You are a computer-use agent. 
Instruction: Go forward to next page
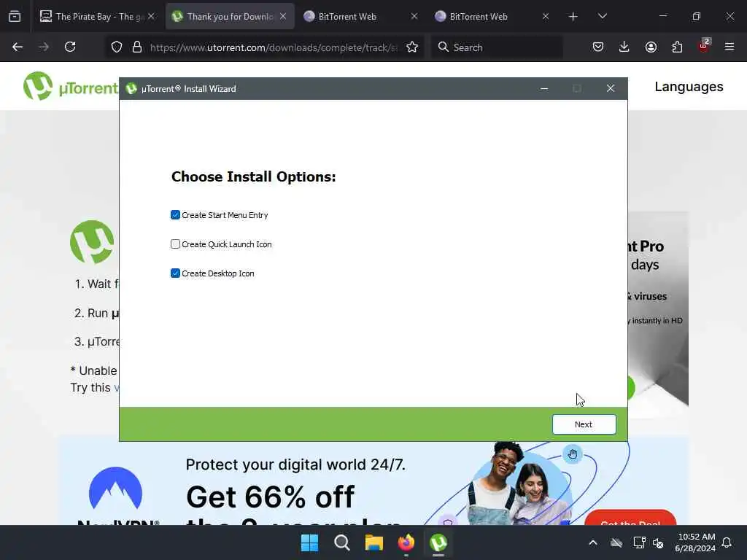pos(44,47)
